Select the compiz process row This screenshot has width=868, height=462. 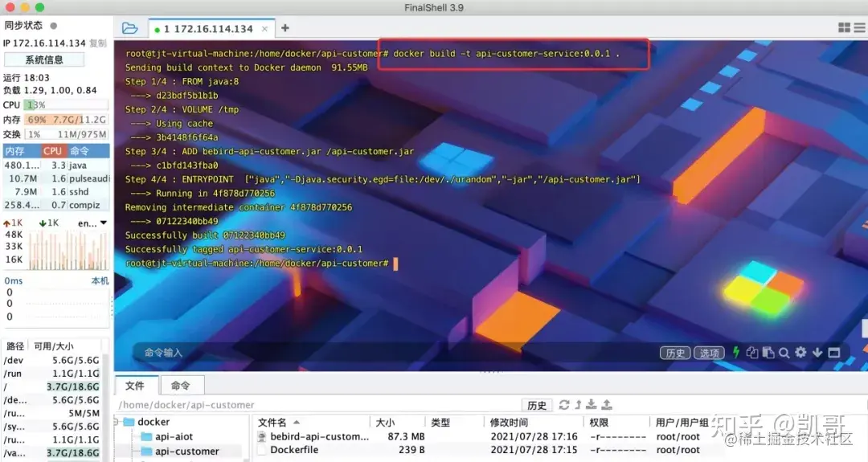point(55,205)
